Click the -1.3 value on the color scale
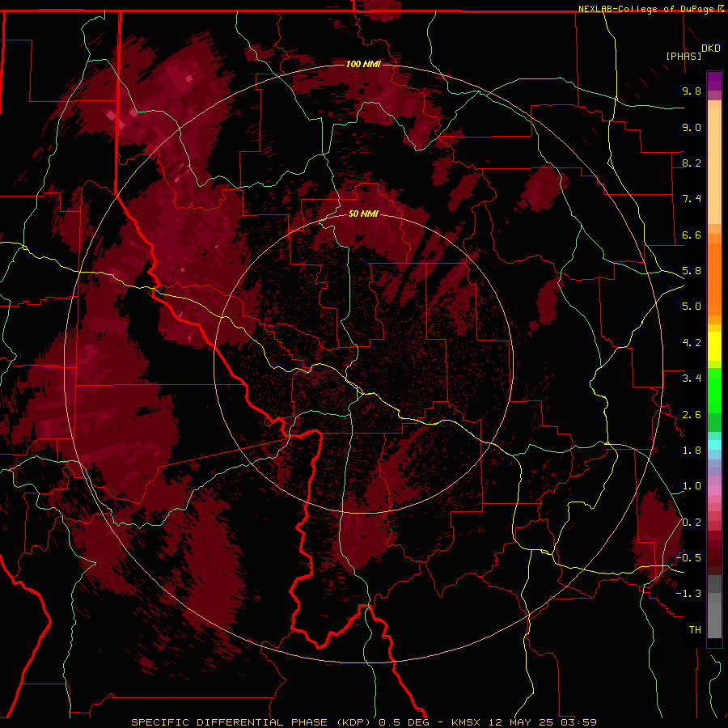Screen dimensions: 728x728 (x=688, y=594)
